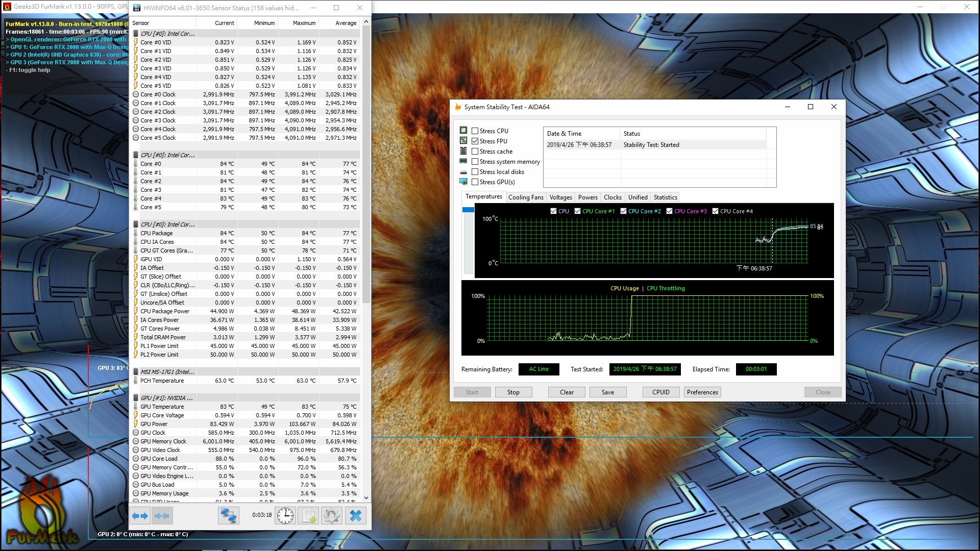Click the Stress local disks drive icon
The image size is (980, 551).
pos(463,172)
